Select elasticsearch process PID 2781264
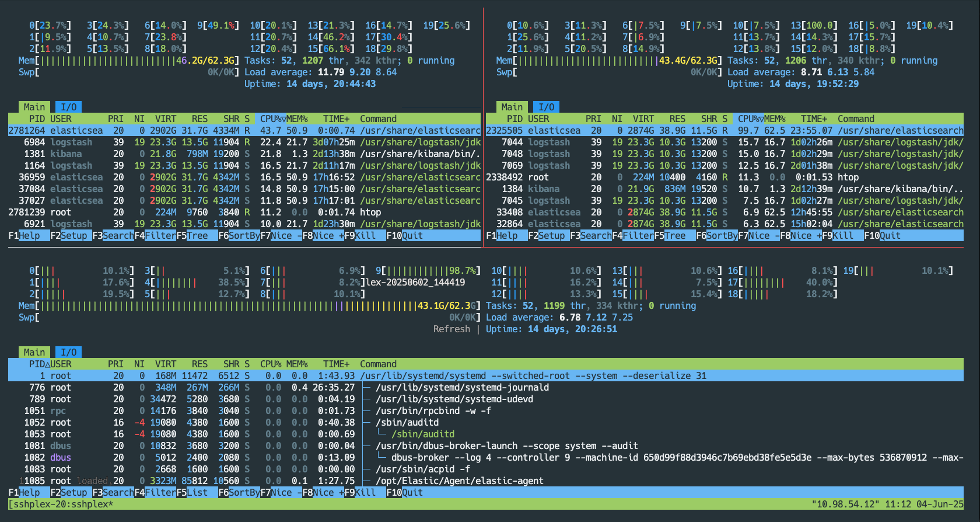The width and height of the screenshot is (980, 522). tap(244, 130)
